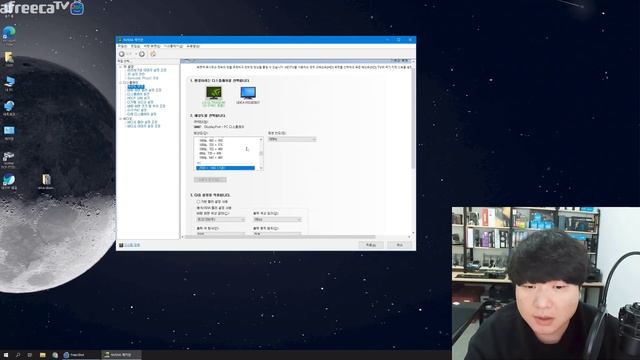Click the Customize button below the resolution list

(210, 180)
